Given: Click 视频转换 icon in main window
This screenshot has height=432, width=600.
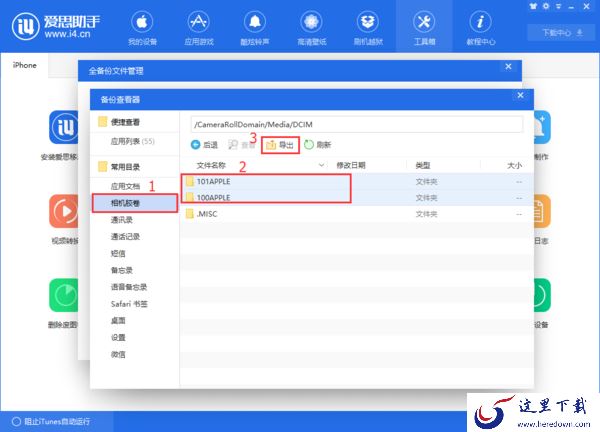Looking at the screenshot, I should 64,211.
